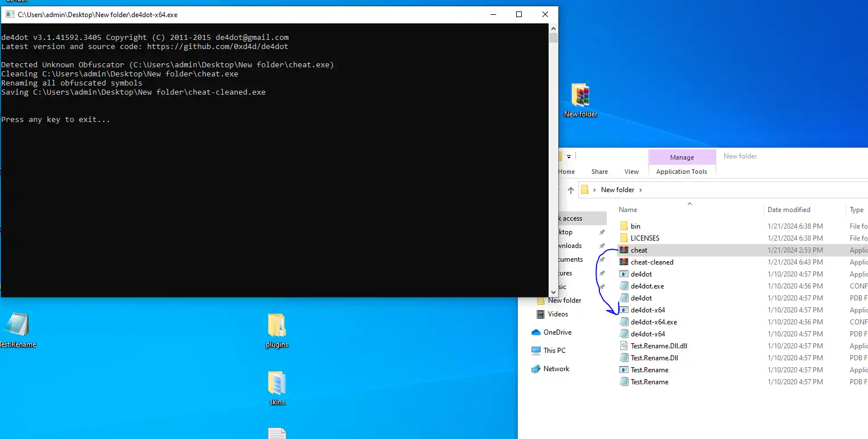Viewport: 868px width, 439px height.
Task: Select the Test.Rename.Dll PDB file
Action: [654, 358]
